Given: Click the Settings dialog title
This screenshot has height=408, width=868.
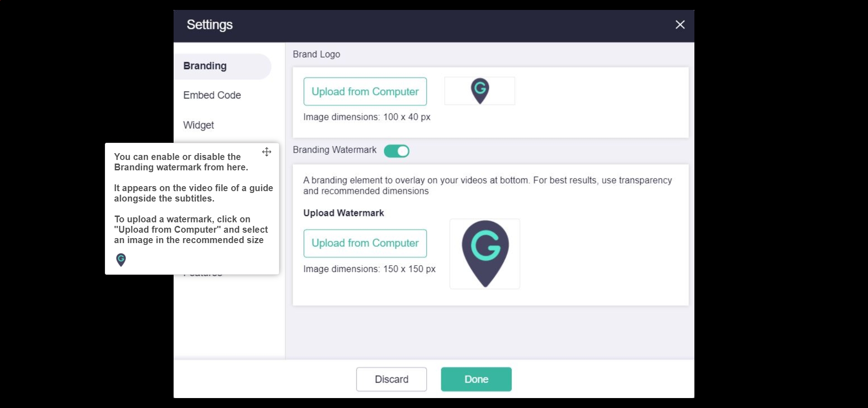Looking at the screenshot, I should tap(210, 25).
